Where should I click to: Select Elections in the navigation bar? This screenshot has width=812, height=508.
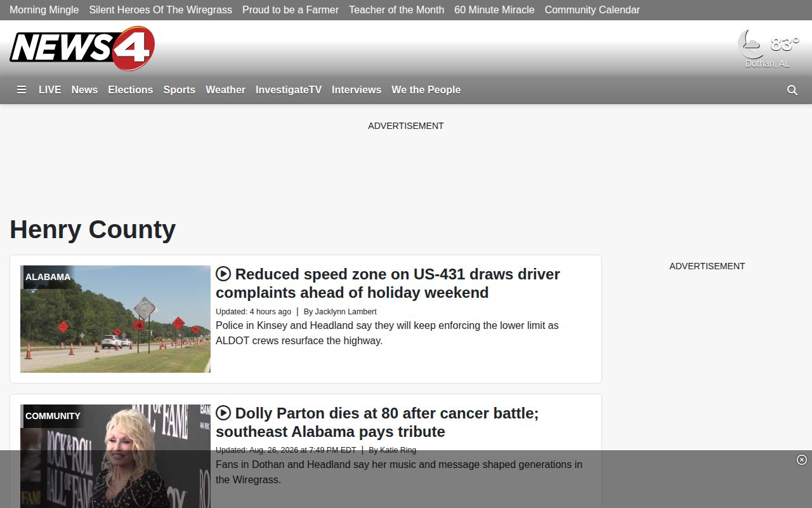click(131, 90)
